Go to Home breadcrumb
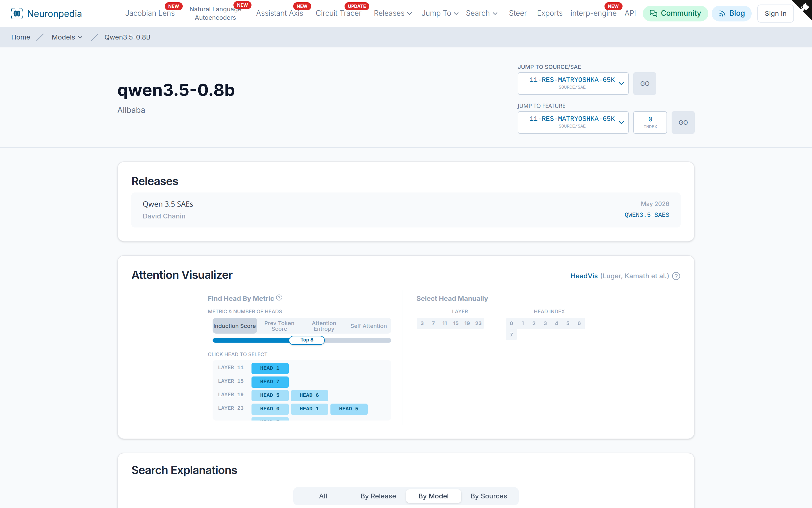812x508 pixels. point(21,37)
